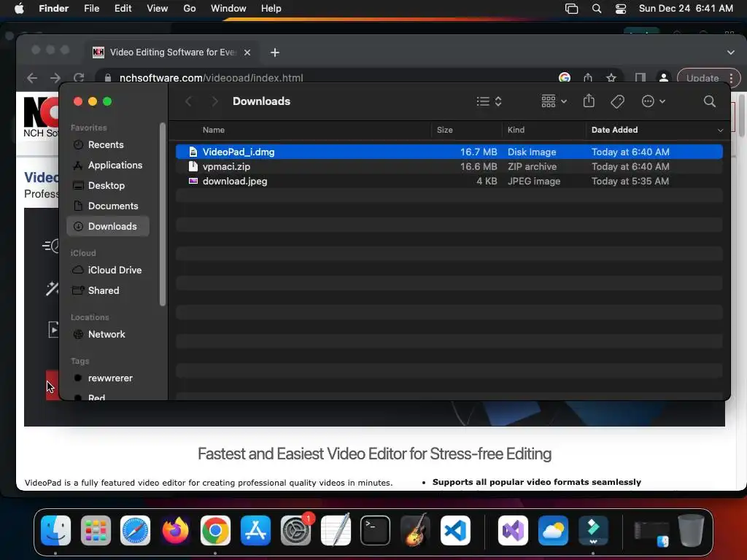This screenshot has height=560, width=747.
Task: Open Terminal from the Dock
Action: [376, 530]
